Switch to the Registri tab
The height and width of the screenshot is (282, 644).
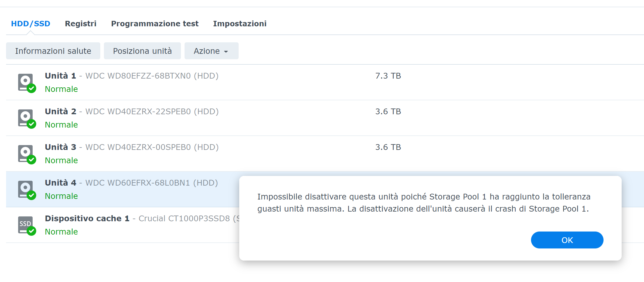tap(80, 24)
